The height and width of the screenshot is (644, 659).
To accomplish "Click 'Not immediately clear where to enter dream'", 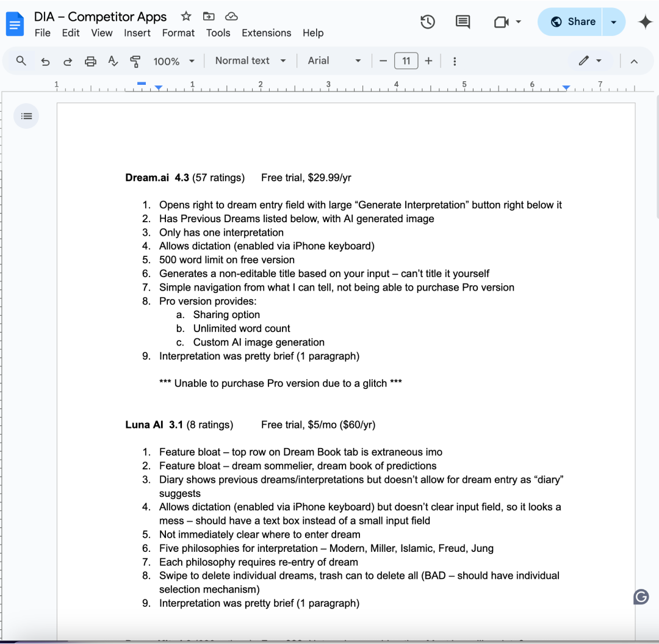I will coord(260,535).
